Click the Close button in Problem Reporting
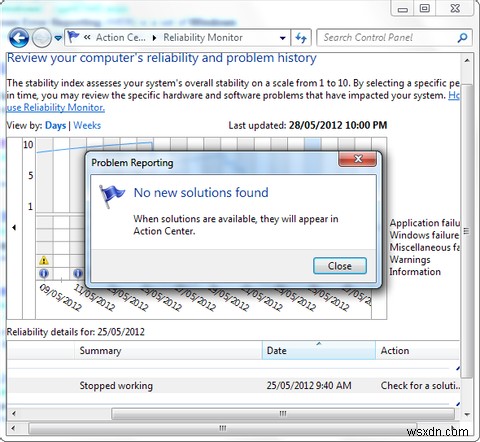The height and width of the screenshot is (442, 480). pyautogui.click(x=340, y=266)
